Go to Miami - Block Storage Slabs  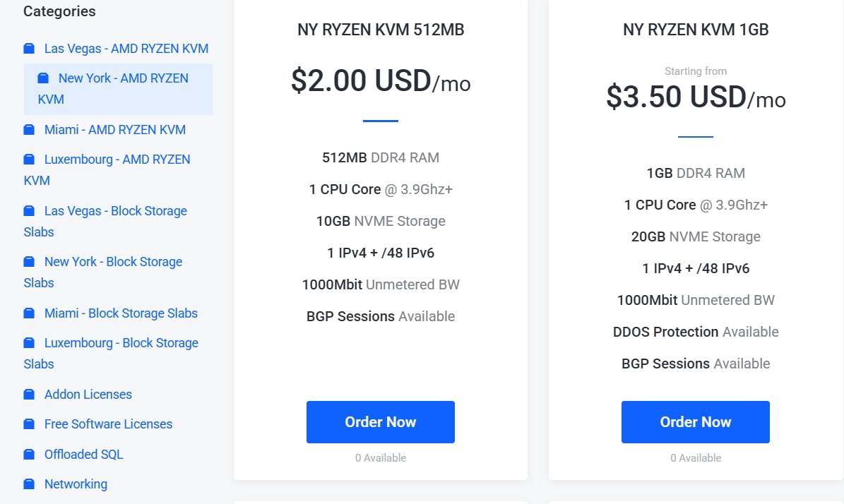(121, 313)
